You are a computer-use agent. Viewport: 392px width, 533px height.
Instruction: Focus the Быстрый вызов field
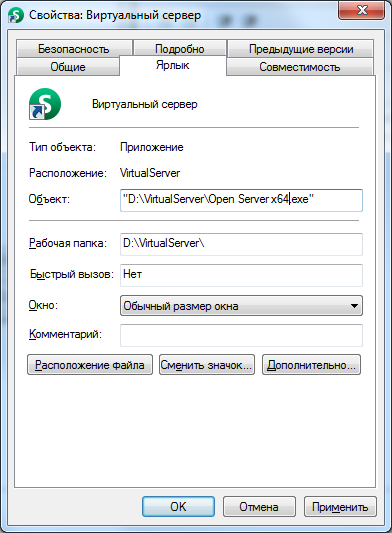coord(241,275)
